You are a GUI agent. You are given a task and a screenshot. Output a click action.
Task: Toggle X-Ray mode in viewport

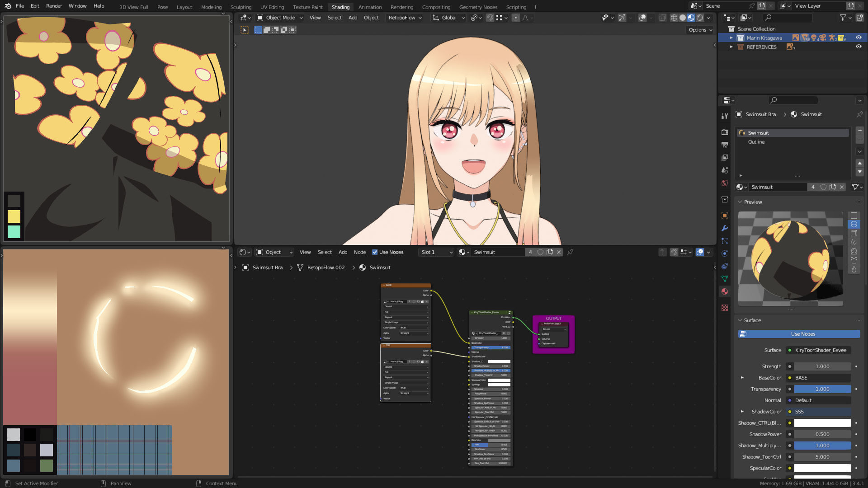pyautogui.click(x=662, y=18)
